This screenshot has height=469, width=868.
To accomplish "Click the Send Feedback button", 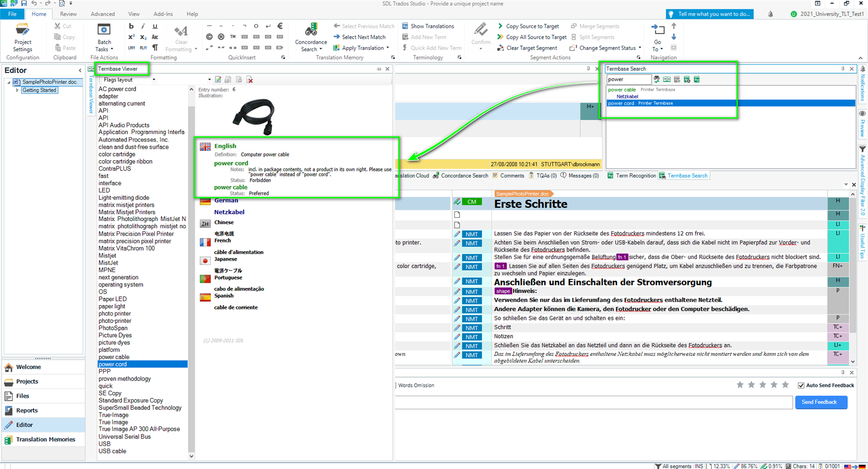I will click(x=820, y=402).
